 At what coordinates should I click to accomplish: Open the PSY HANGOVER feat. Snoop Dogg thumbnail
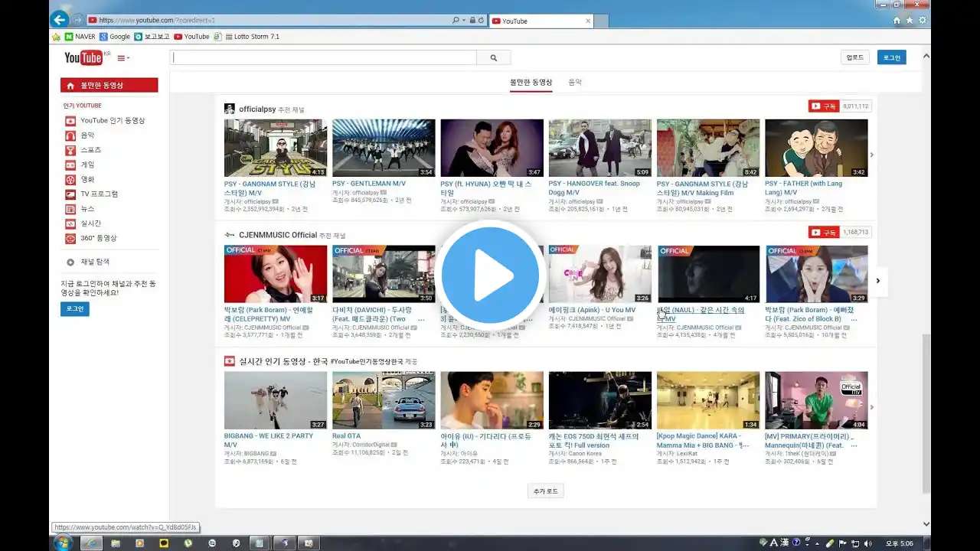[600, 148]
